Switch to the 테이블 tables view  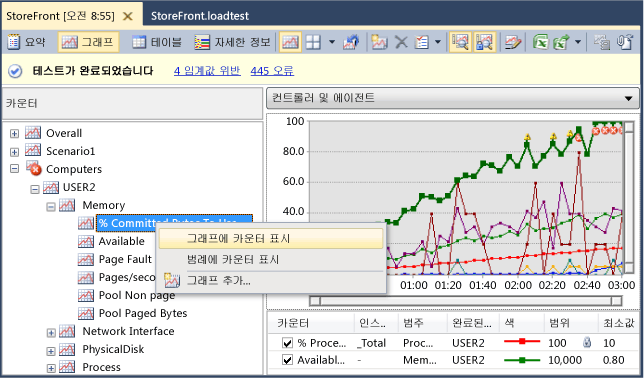[x=157, y=42]
